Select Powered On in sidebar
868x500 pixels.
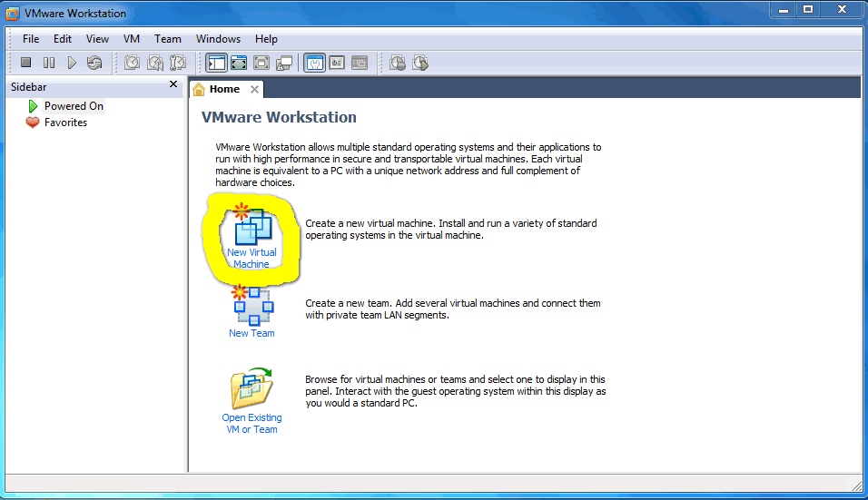tap(74, 105)
